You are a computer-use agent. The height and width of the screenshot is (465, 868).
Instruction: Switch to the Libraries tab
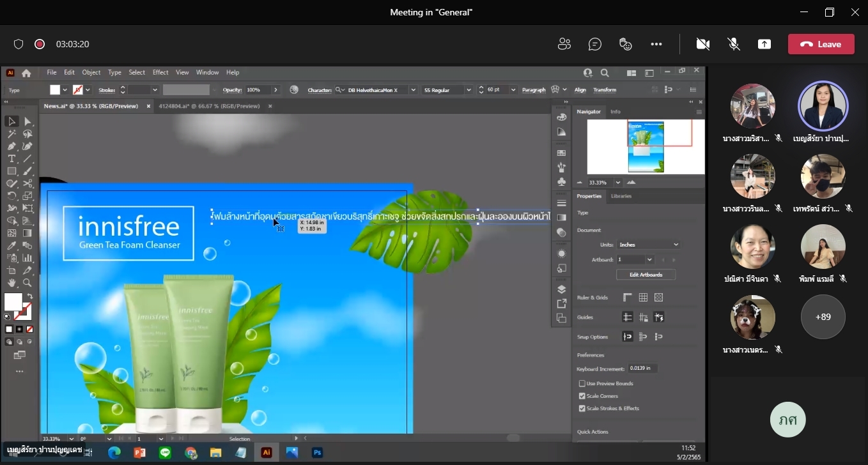[621, 196]
